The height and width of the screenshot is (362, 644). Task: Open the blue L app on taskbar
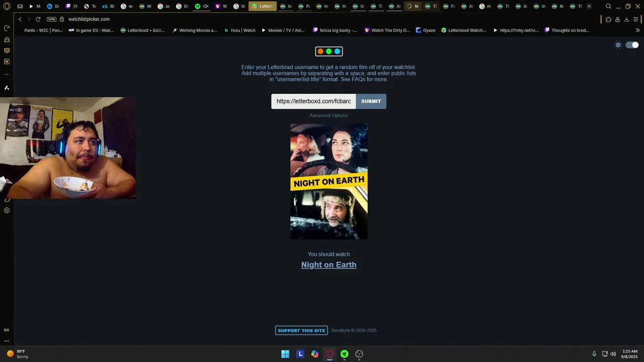point(300,354)
